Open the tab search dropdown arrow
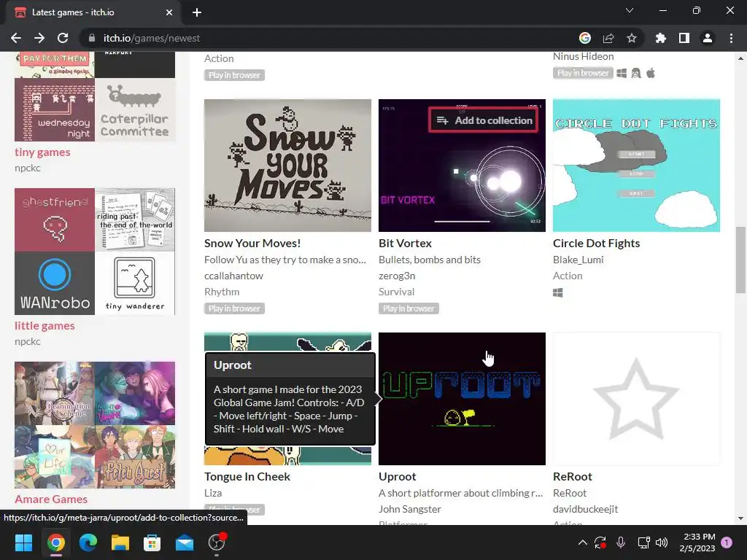 point(630,10)
